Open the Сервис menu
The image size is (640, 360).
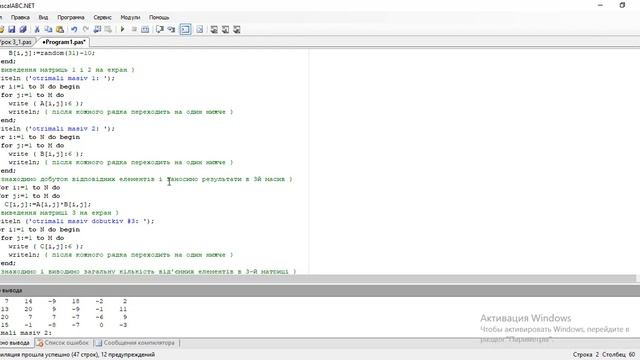point(102,17)
